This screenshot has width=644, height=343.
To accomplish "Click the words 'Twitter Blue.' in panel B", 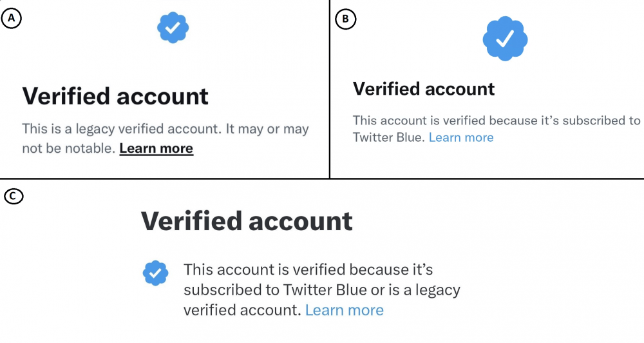I will (389, 137).
